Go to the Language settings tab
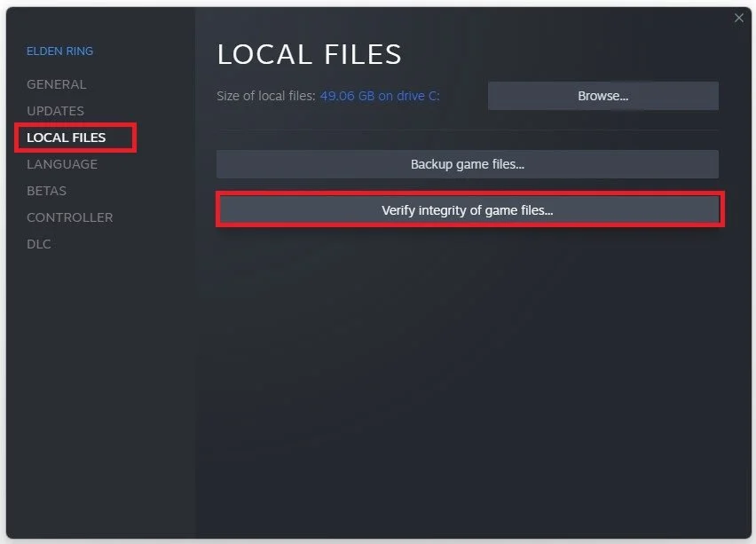Image resolution: width=756 pixels, height=544 pixels. click(62, 164)
